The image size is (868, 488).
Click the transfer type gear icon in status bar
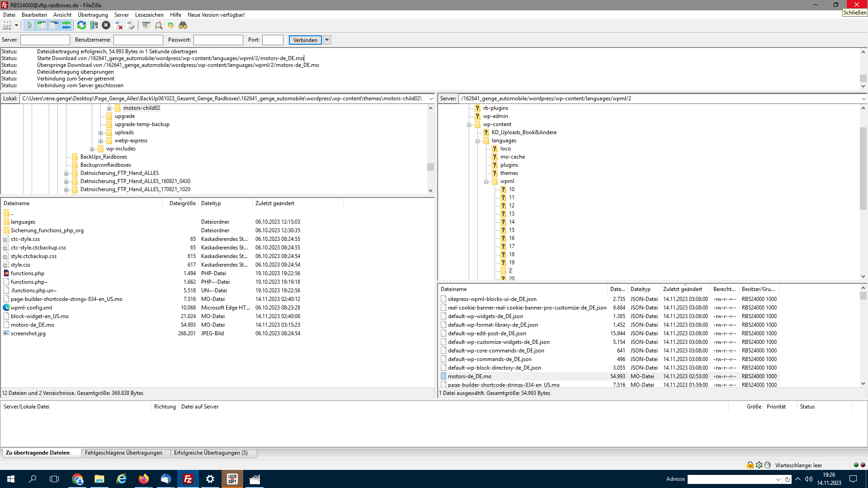click(x=759, y=465)
